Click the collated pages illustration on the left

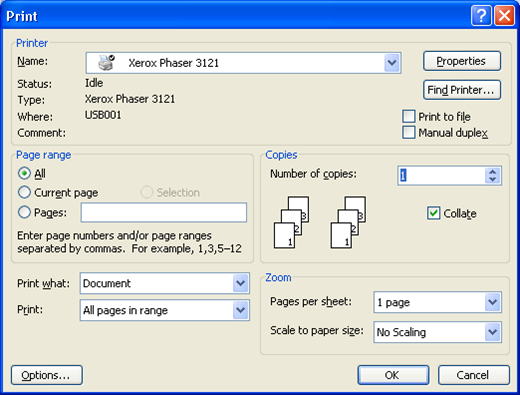click(x=291, y=222)
